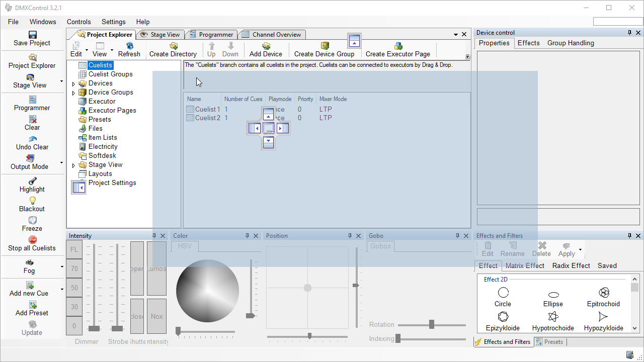Click the Nox button
Image resolution: width=644 pixels, height=362 pixels.
click(x=156, y=316)
